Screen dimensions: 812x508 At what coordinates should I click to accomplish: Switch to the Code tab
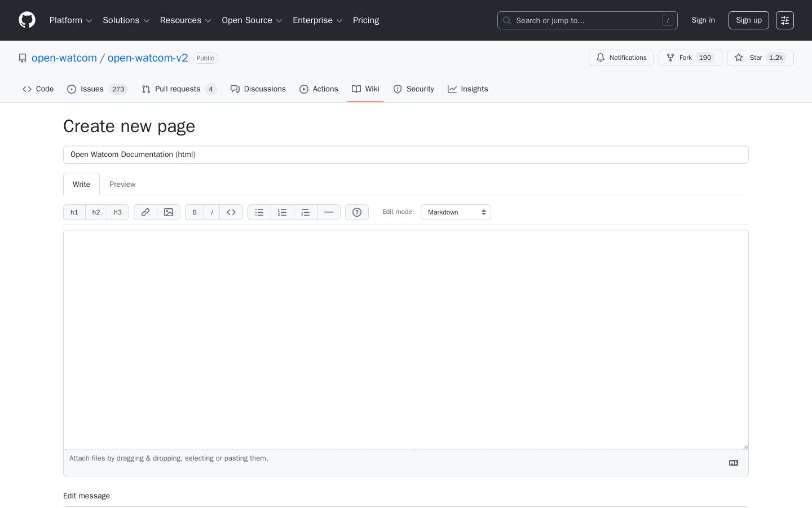(38, 89)
